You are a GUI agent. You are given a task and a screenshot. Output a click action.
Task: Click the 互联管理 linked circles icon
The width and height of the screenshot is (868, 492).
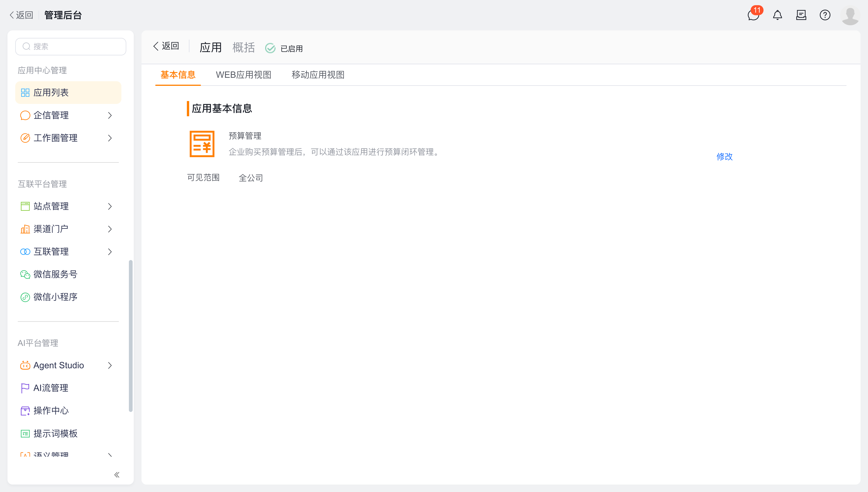tap(25, 251)
